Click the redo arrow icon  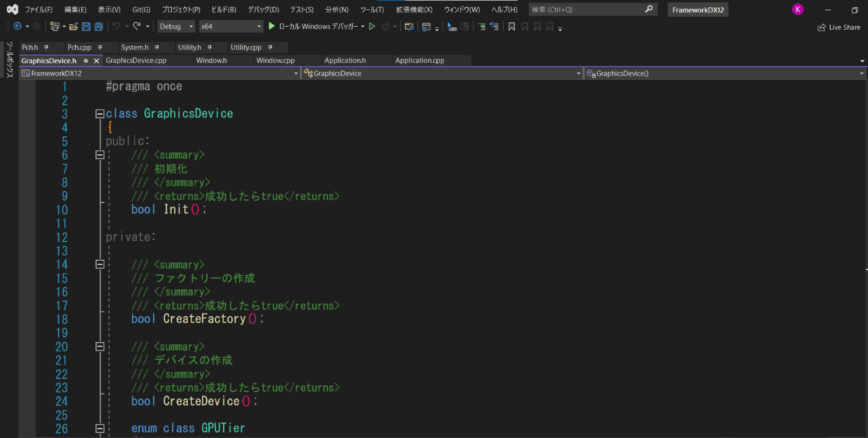(137, 26)
